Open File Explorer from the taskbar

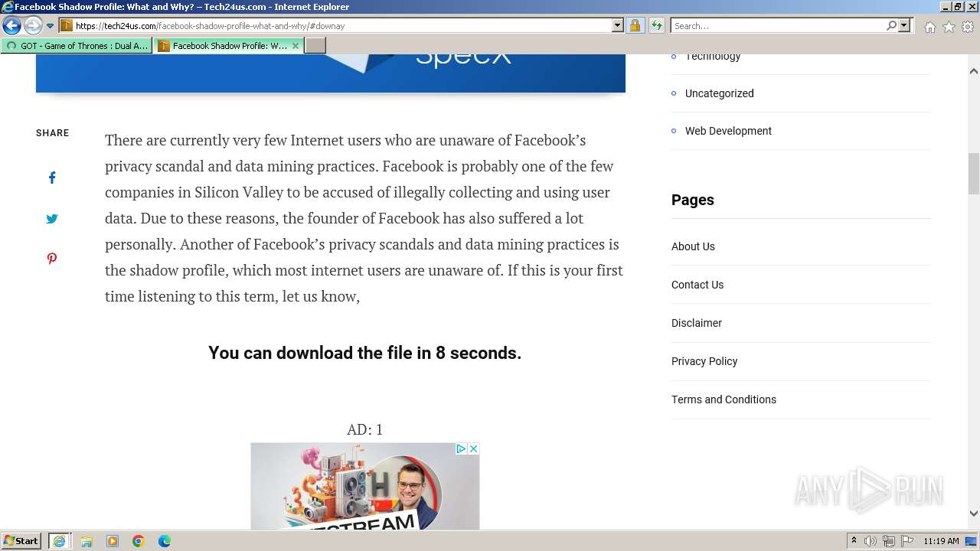[x=87, y=541]
